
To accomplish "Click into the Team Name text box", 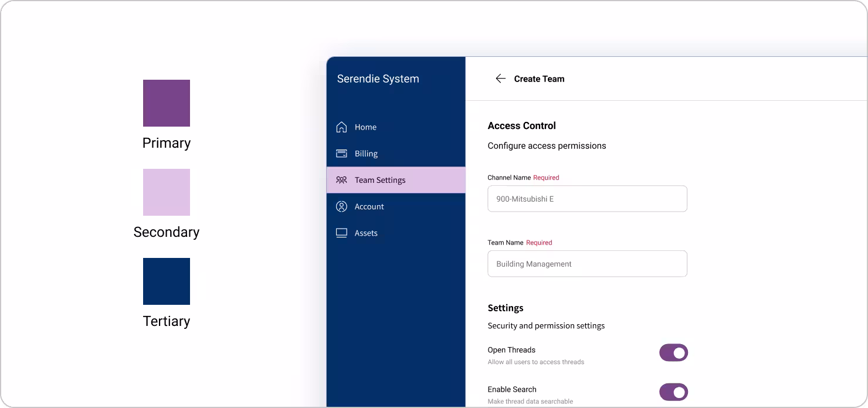I will [587, 264].
